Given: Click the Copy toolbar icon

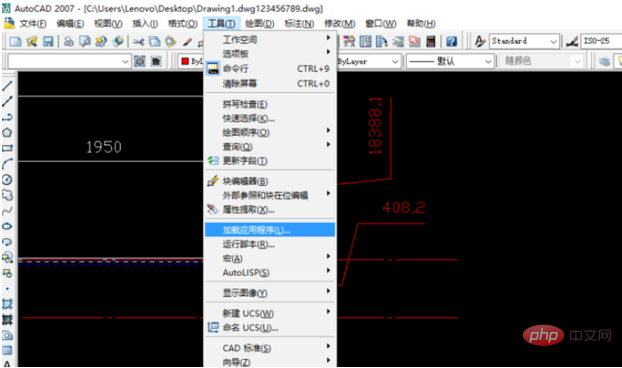Looking at the screenshot, I should click(x=155, y=41).
